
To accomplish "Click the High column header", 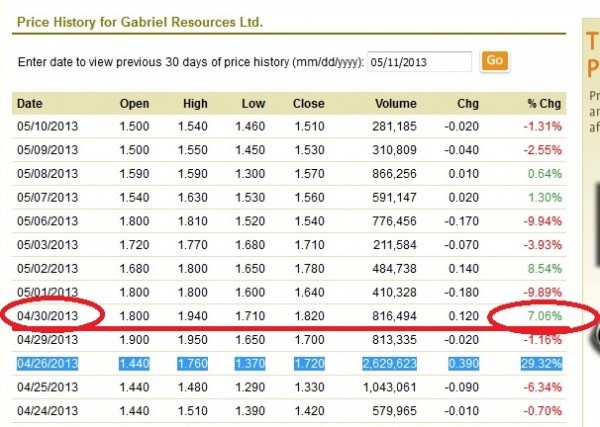I will 196,104.
